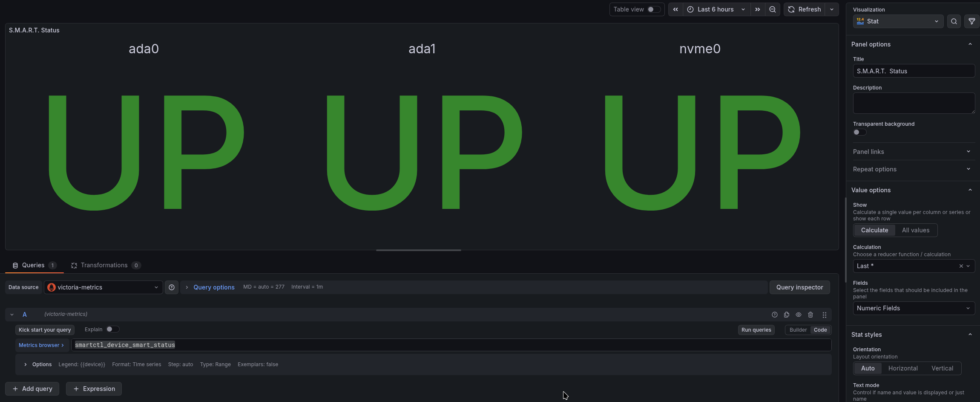Shift time range backward
This screenshot has width=980, height=402.
coord(675,9)
